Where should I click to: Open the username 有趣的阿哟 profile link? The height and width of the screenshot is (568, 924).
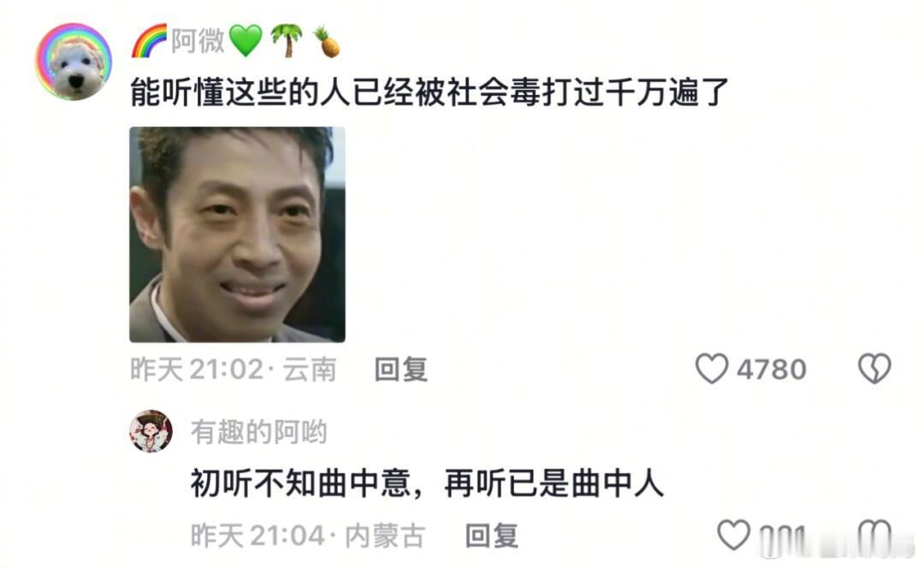point(258,432)
